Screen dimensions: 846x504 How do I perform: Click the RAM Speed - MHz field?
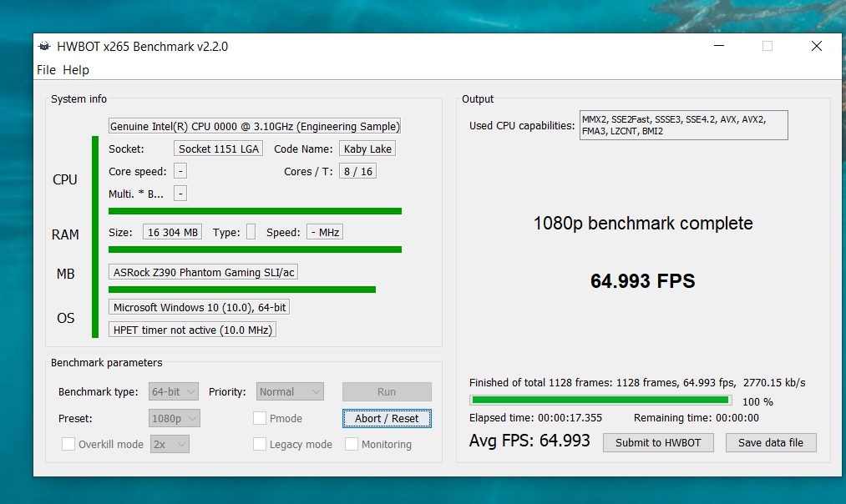(325, 232)
